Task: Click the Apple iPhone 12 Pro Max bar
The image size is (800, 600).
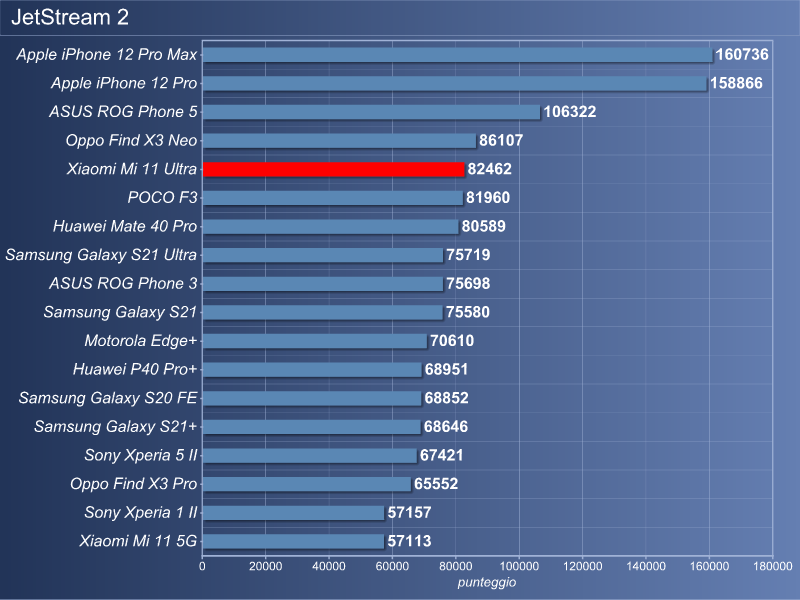Action: point(458,55)
